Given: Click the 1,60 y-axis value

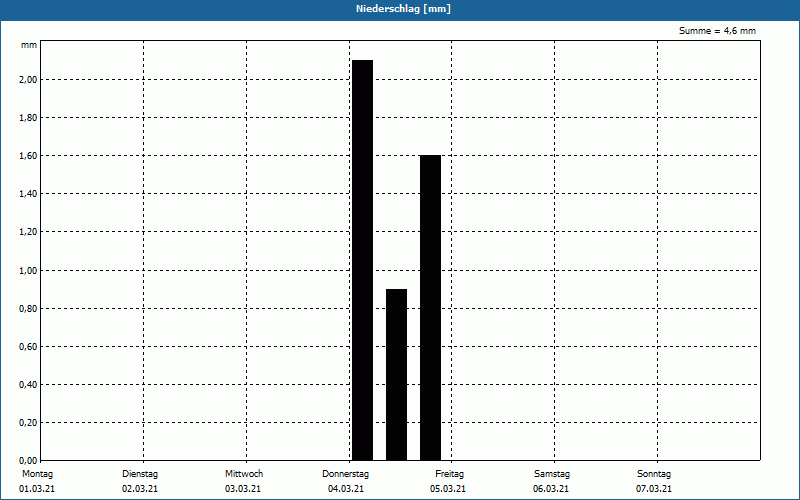Looking at the screenshot, I should (x=28, y=156).
